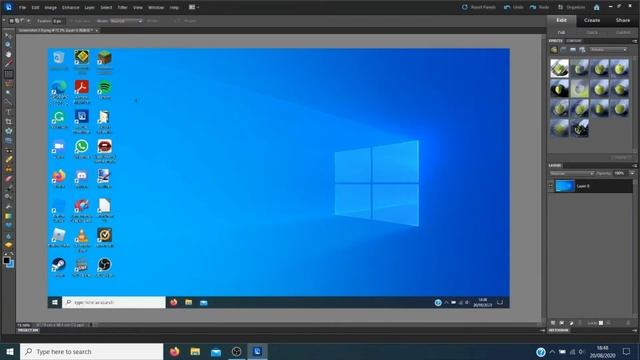The height and width of the screenshot is (360, 640).
Task: Show Photo Effects in the Effects panel
Action: tap(573, 50)
